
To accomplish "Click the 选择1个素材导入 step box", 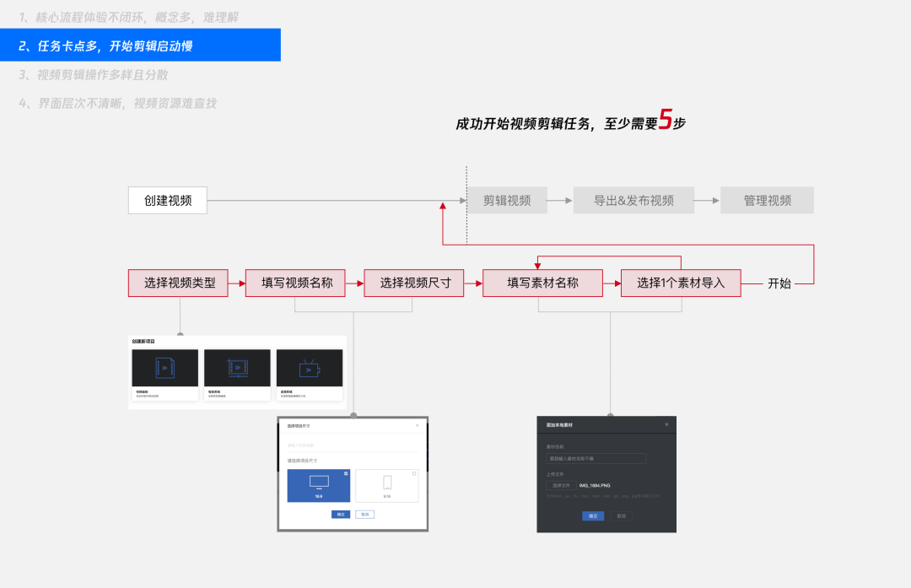I will [681, 283].
